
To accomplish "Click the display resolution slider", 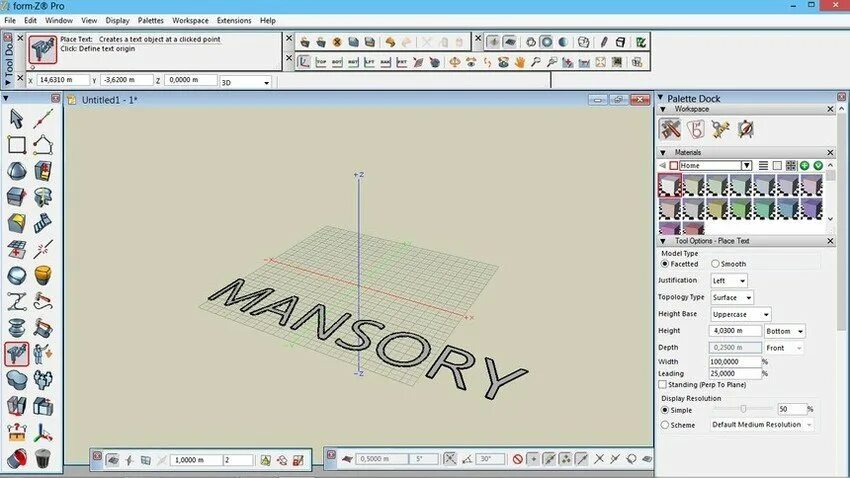I will tap(743, 409).
